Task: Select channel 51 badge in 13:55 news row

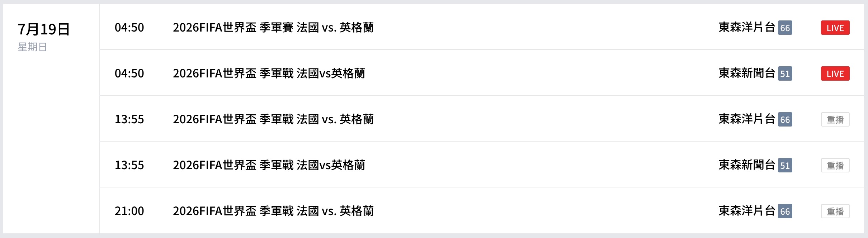Action: (x=785, y=165)
